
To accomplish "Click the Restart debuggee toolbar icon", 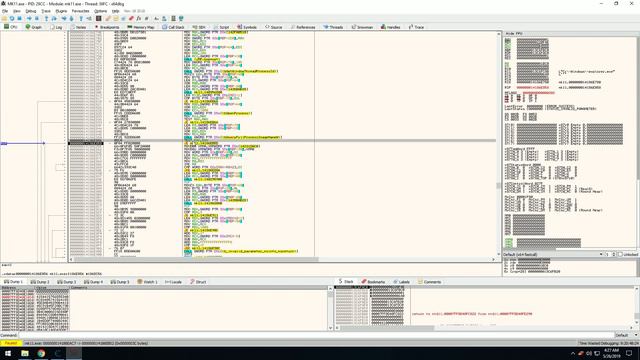I will (12, 18).
